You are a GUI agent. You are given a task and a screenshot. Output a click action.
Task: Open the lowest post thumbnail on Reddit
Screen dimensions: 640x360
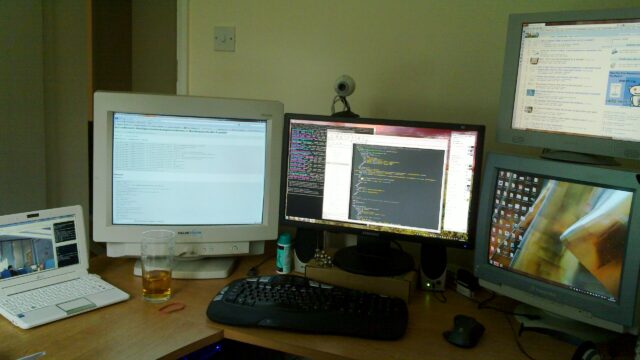point(529,110)
